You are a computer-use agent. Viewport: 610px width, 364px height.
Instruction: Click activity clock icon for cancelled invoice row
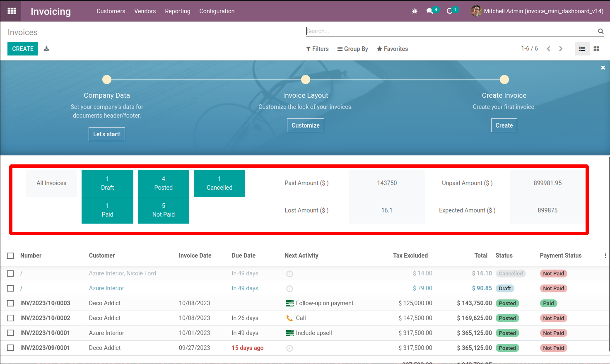tap(289, 274)
